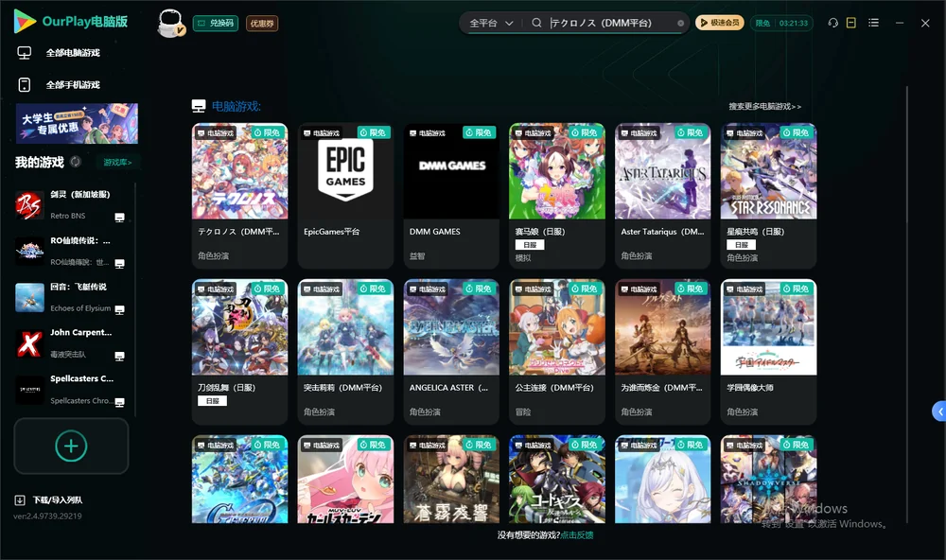Open the 极速会员 membership button
The width and height of the screenshot is (946, 560).
pyautogui.click(x=719, y=23)
